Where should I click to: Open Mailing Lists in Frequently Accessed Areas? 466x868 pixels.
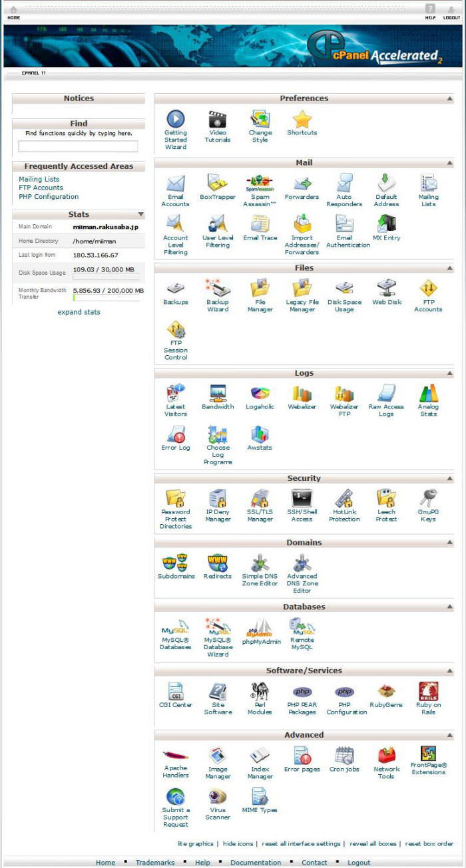(x=39, y=179)
